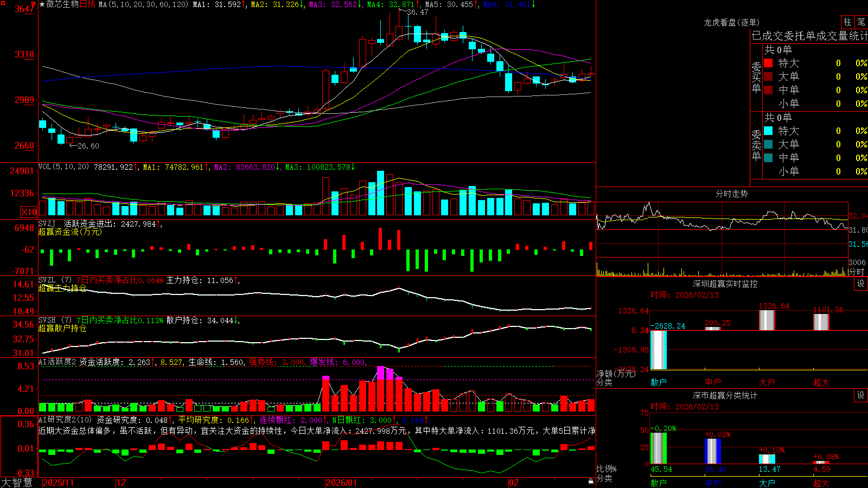Click the 超赢散户持仓 label
Screen dimensions: 868x488
pyautogui.click(x=62, y=328)
